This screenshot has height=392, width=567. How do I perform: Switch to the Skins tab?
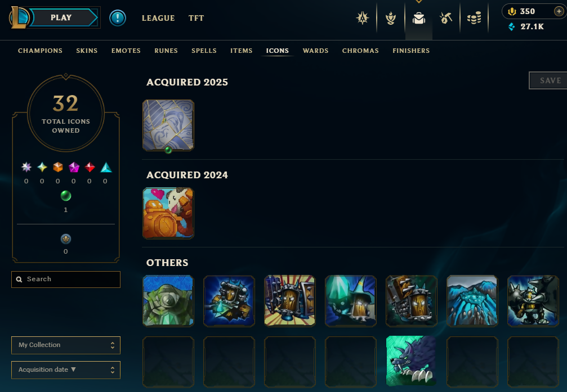[87, 51]
